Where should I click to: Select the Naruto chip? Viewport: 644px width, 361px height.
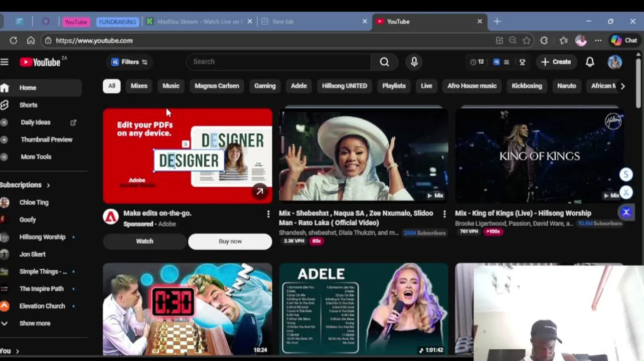tap(567, 86)
